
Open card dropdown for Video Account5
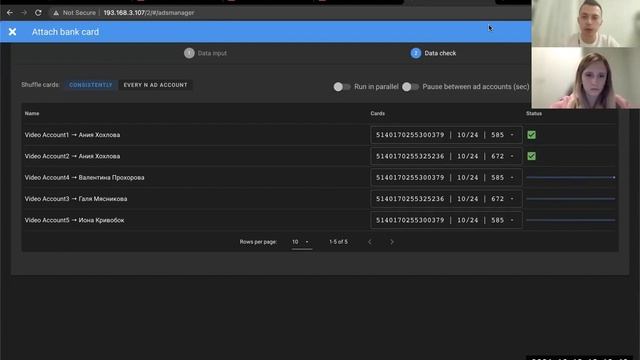click(446, 220)
